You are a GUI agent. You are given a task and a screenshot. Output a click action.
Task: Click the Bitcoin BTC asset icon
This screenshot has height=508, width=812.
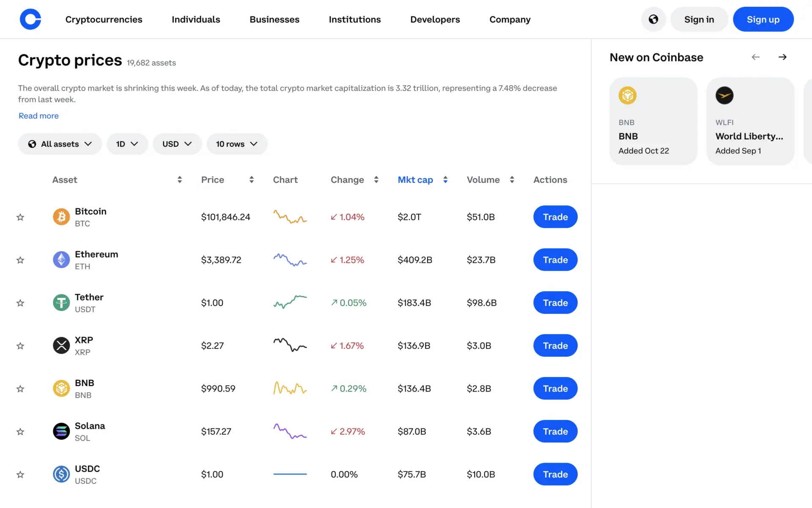coord(61,217)
